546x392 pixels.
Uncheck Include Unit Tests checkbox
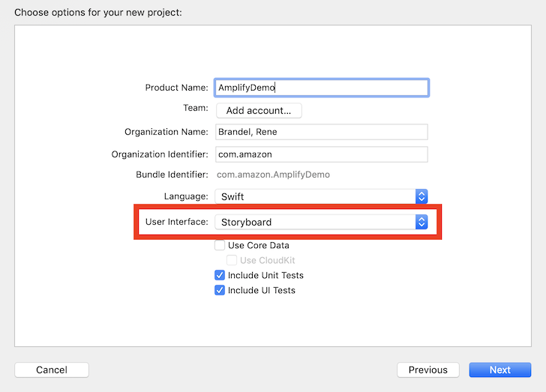pyautogui.click(x=220, y=275)
